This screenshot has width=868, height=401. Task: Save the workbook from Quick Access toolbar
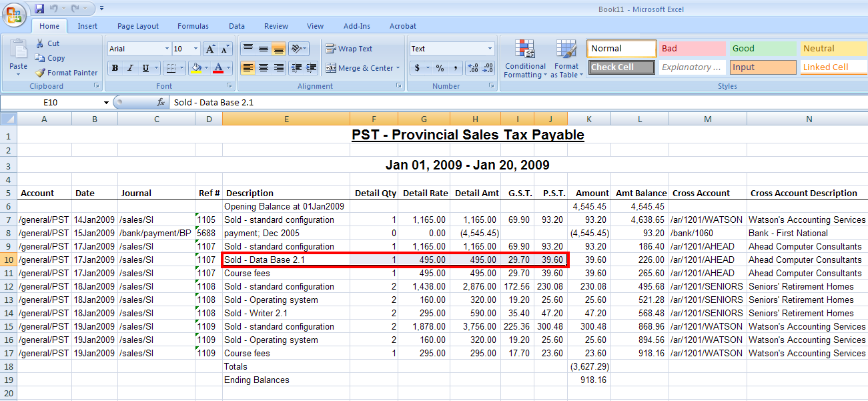click(39, 9)
